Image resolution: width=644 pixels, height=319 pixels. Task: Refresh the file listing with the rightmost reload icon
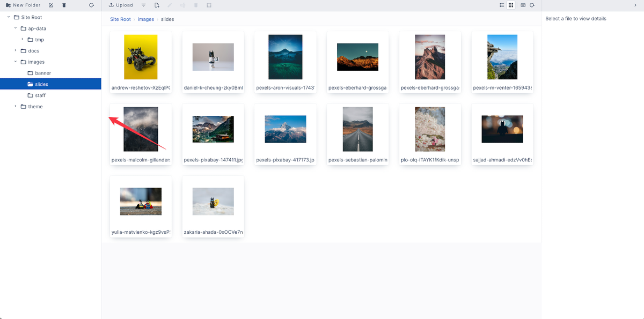[532, 5]
